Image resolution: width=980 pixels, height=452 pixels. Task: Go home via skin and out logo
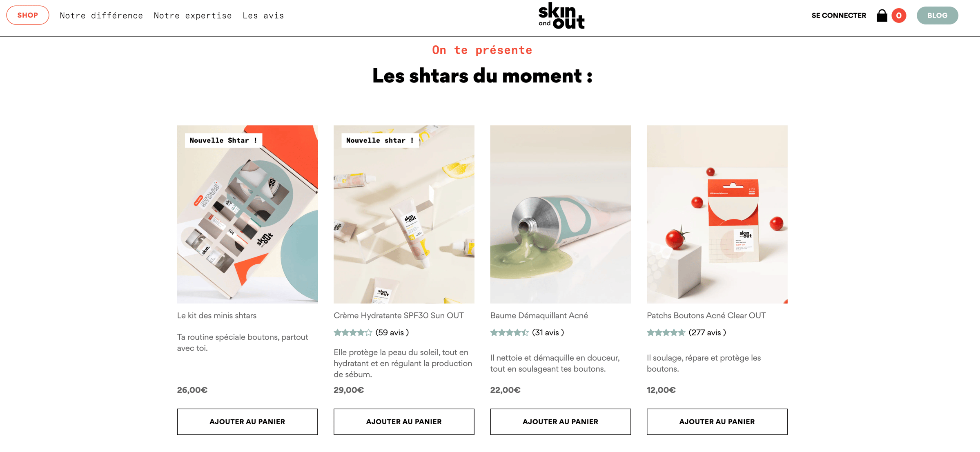pyautogui.click(x=561, y=16)
